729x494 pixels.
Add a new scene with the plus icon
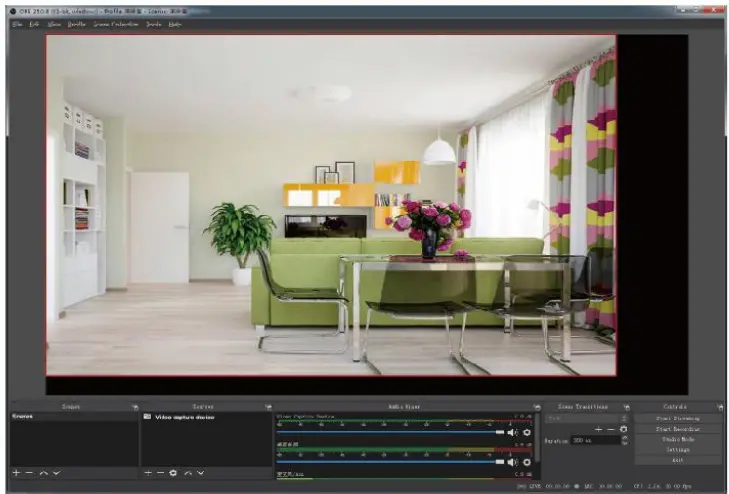tap(16, 473)
